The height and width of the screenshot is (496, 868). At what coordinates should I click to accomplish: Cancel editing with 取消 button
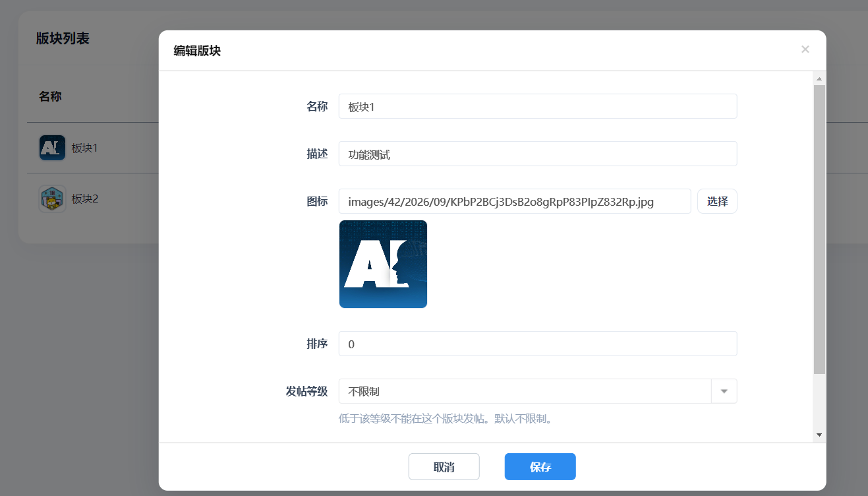[444, 467]
